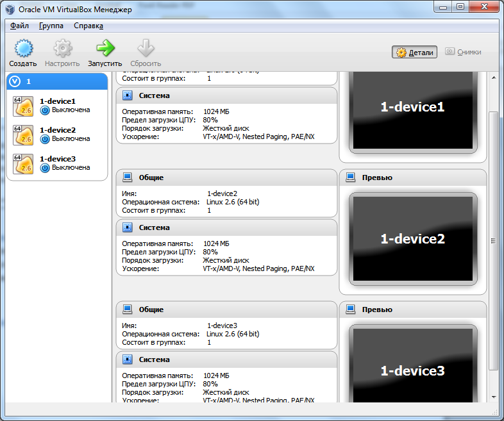Click the 80% CPU limit for 1-device3
This screenshot has width=504, height=421.
(210, 384)
